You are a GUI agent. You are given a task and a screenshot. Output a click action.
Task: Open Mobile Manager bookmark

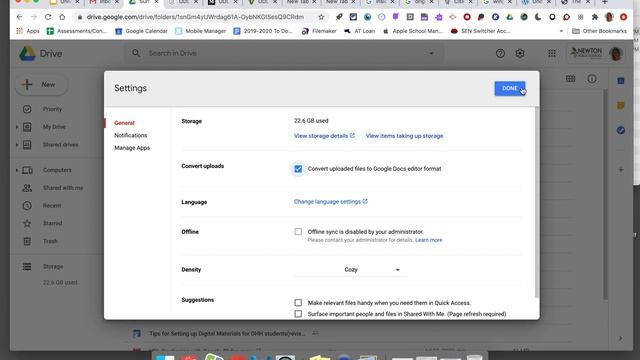pos(200,31)
